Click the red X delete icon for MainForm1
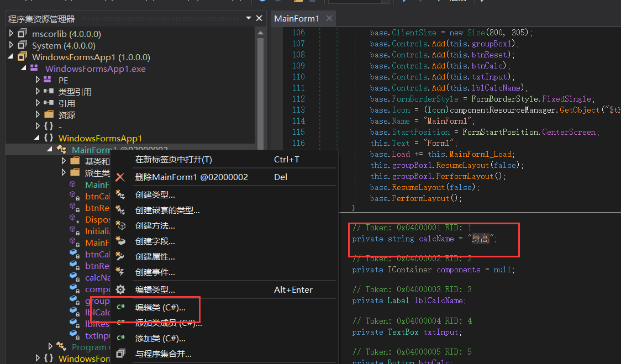The height and width of the screenshot is (364, 621). pos(121,177)
